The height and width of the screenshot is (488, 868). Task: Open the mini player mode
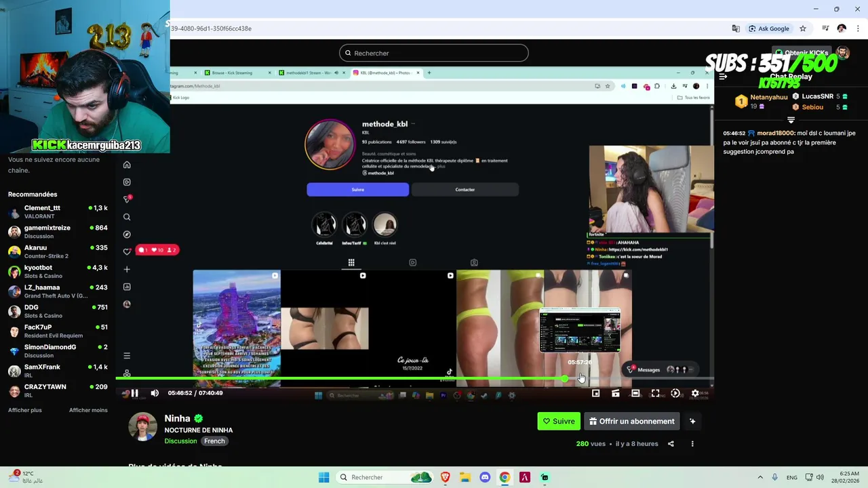click(x=595, y=393)
